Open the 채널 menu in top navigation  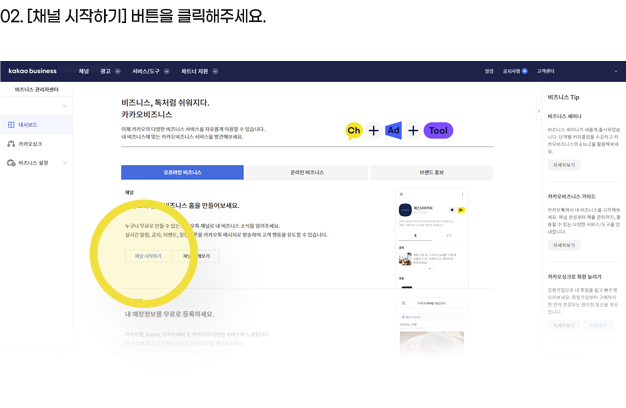[83, 71]
